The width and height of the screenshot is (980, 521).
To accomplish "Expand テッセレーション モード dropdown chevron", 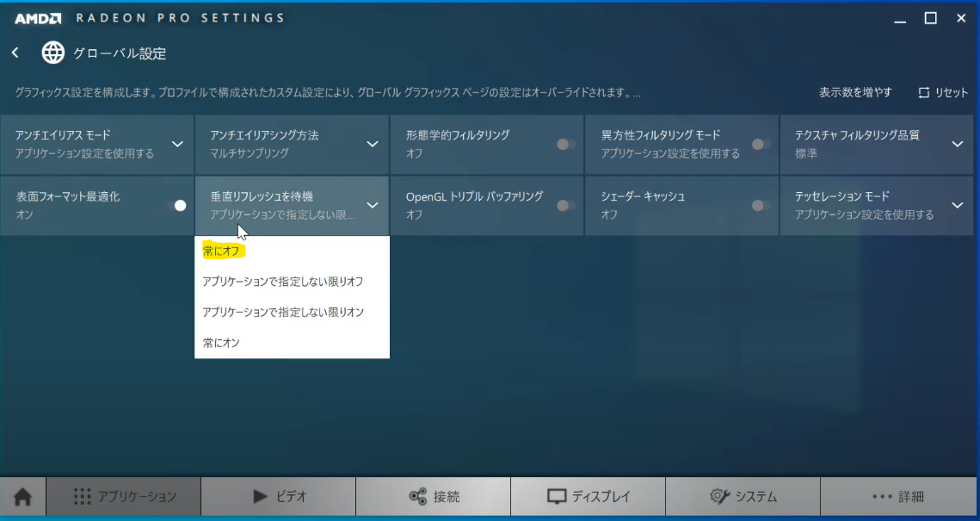I will [x=958, y=206].
